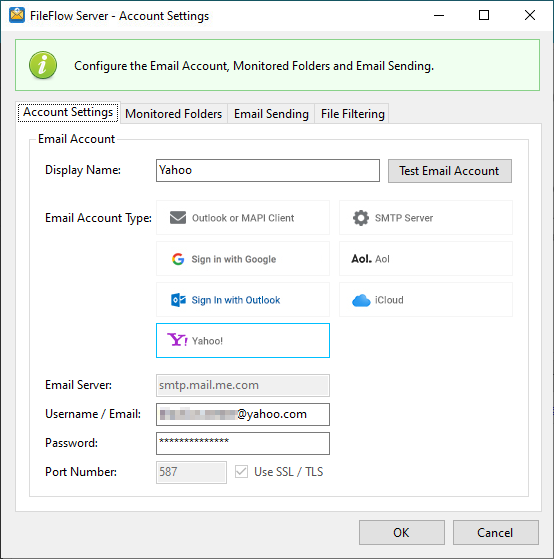
Task: Click Cancel to discard changes
Action: point(496,532)
